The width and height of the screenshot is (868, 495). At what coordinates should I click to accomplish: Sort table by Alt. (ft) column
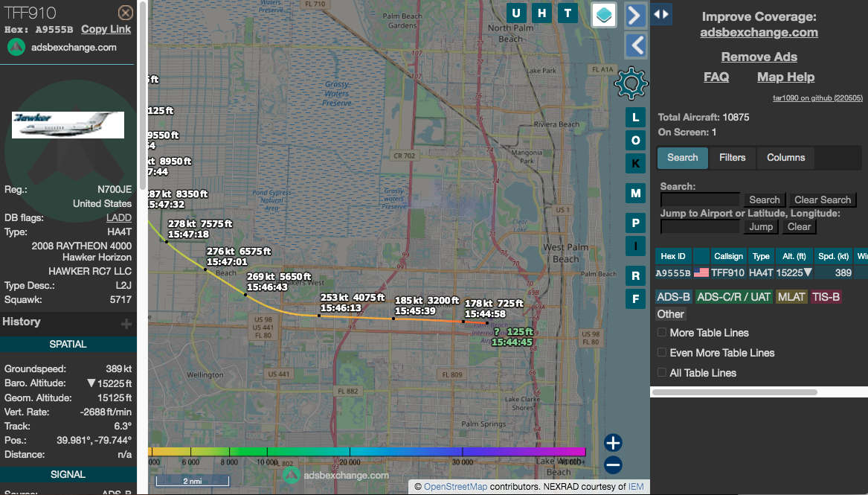pyautogui.click(x=794, y=256)
